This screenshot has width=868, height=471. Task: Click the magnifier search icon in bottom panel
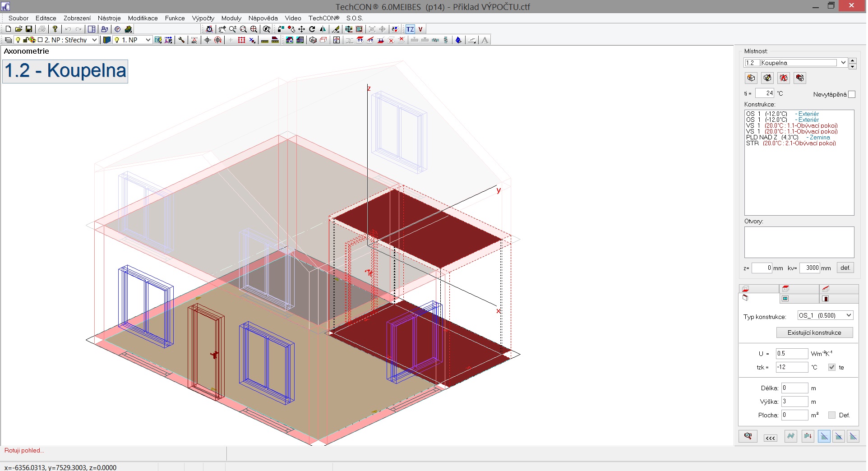[748, 436]
